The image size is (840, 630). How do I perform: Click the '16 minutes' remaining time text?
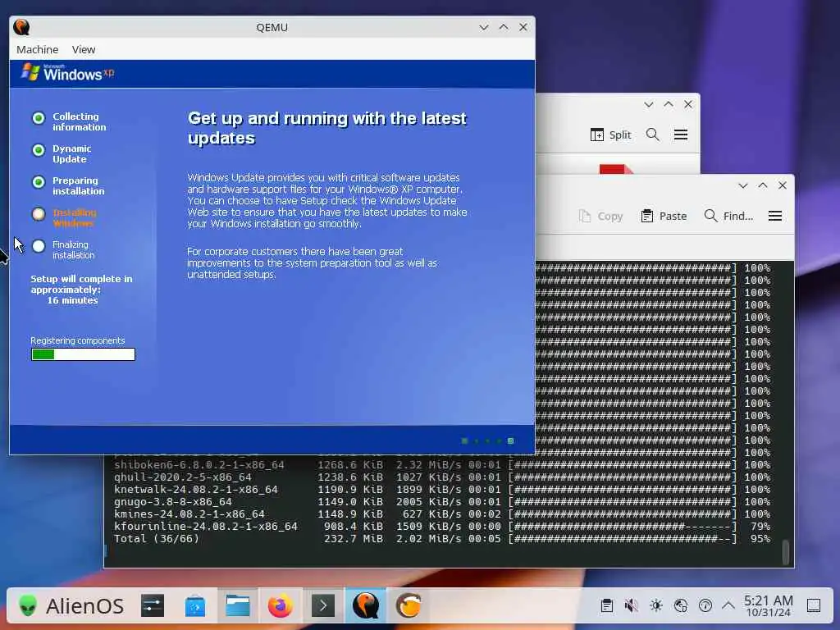pos(72,300)
